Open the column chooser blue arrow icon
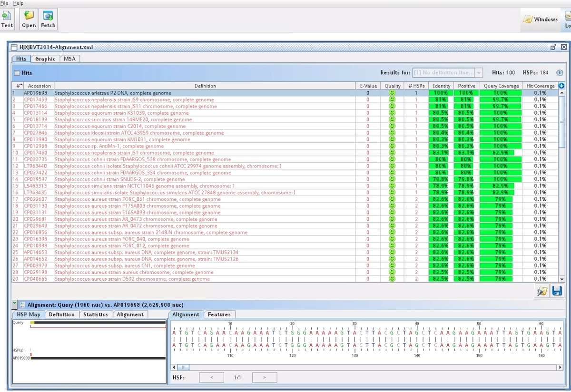The height and width of the screenshot is (392, 571). [561, 86]
